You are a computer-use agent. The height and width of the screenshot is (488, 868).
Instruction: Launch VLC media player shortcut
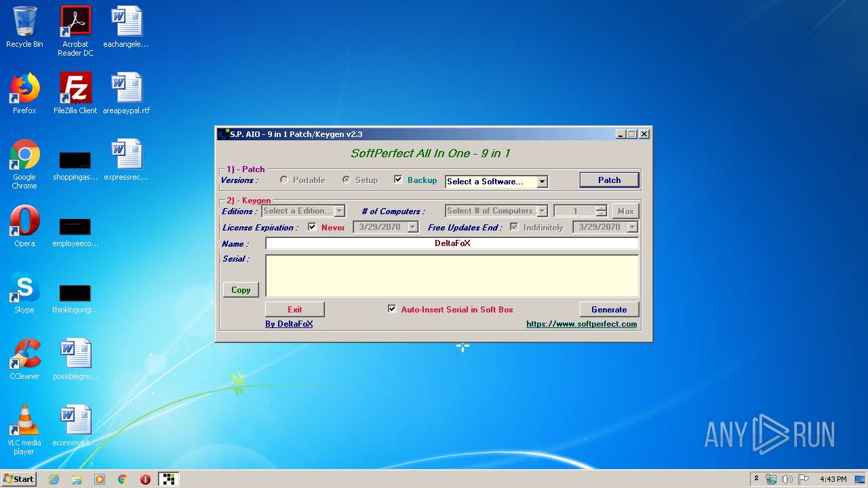(x=24, y=430)
